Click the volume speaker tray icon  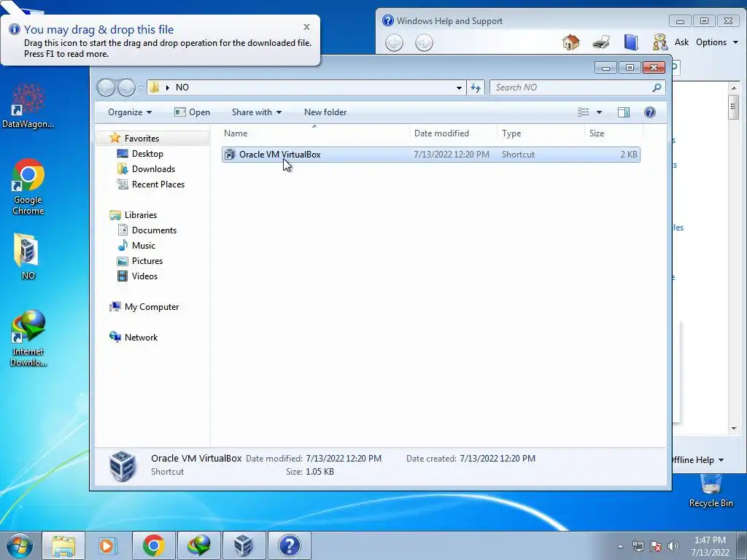pos(673,546)
